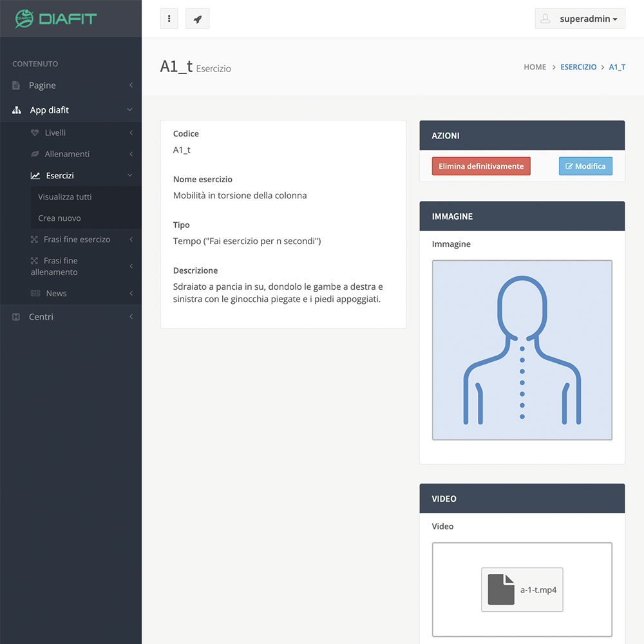Open the spine exercise image thumbnail
The width and height of the screenshot is (644, 644).
click(522, 350)
